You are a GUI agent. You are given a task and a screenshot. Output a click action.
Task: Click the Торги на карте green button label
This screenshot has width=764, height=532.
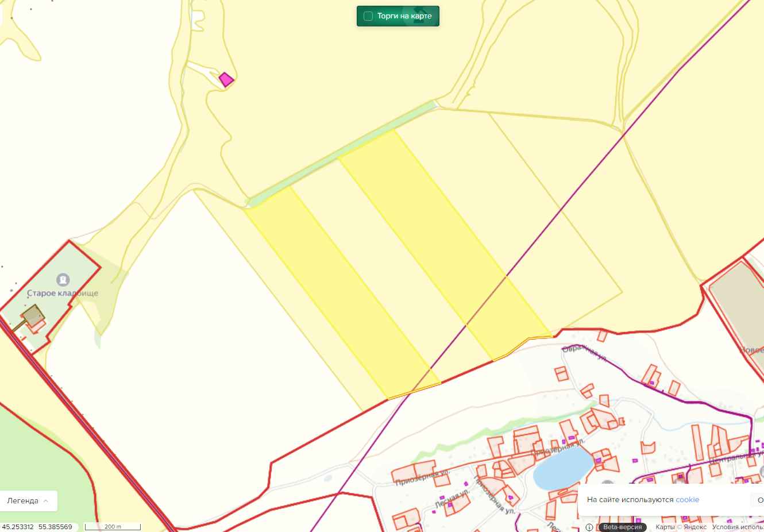404,16
